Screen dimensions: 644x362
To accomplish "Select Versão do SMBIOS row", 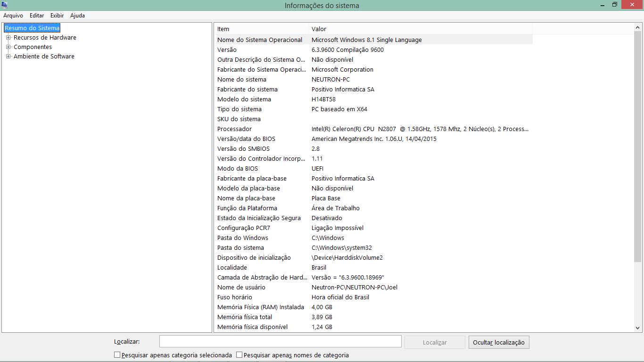I will (374, 149).
